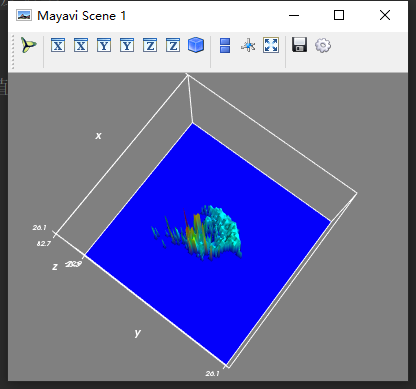Viewport: 416px width, 389px height.
Task: Click the x axis label in scene
Action: [98, 136]
